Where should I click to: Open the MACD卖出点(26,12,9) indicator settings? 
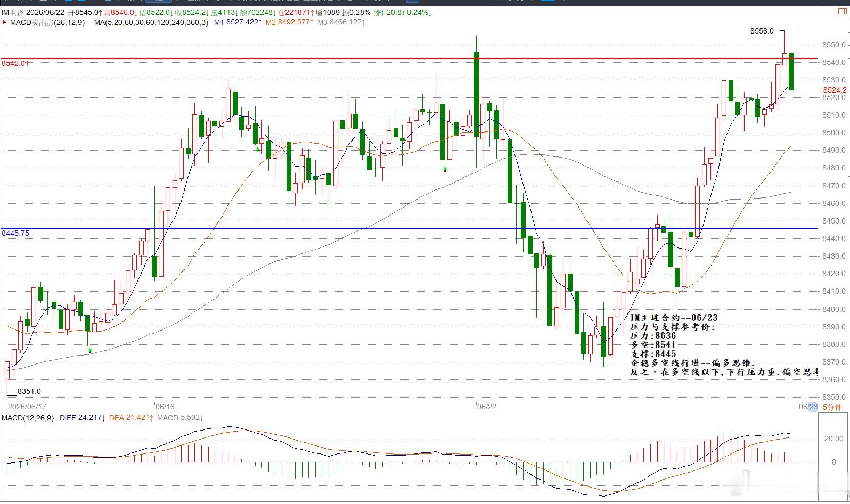47,22
